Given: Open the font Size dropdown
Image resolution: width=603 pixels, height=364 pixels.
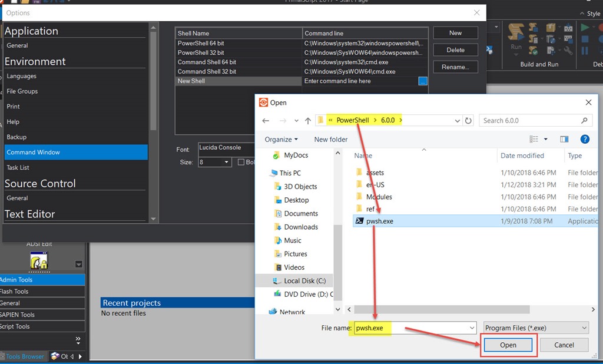Looking at the screenshot, I should pos(227,162).
